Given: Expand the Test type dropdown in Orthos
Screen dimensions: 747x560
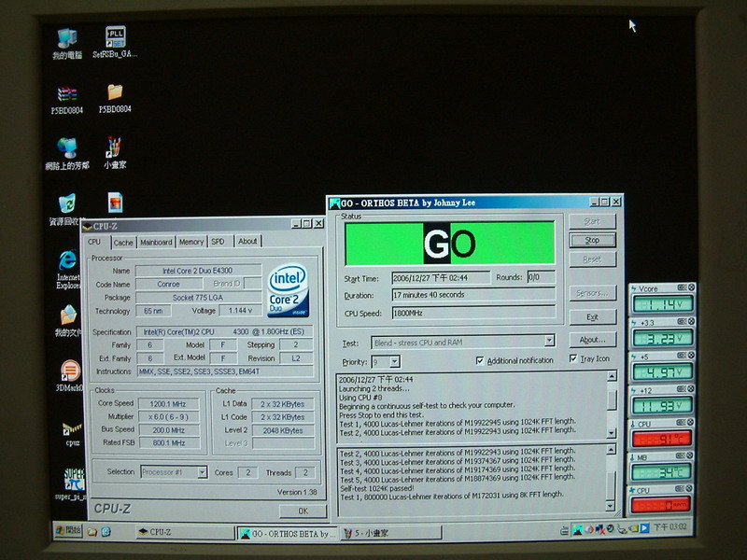Looking at the screenshot, I should [x=550, y=341].
